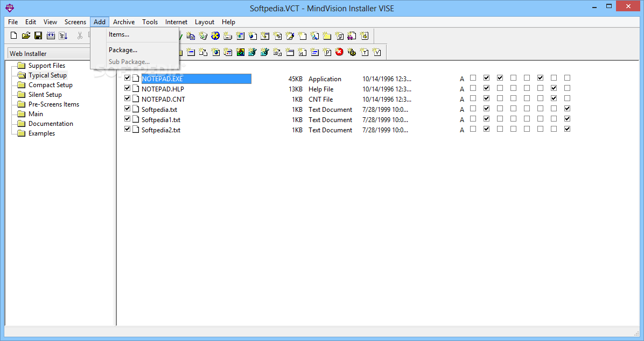Select the Compact Setup folder

tap(50, 85)
